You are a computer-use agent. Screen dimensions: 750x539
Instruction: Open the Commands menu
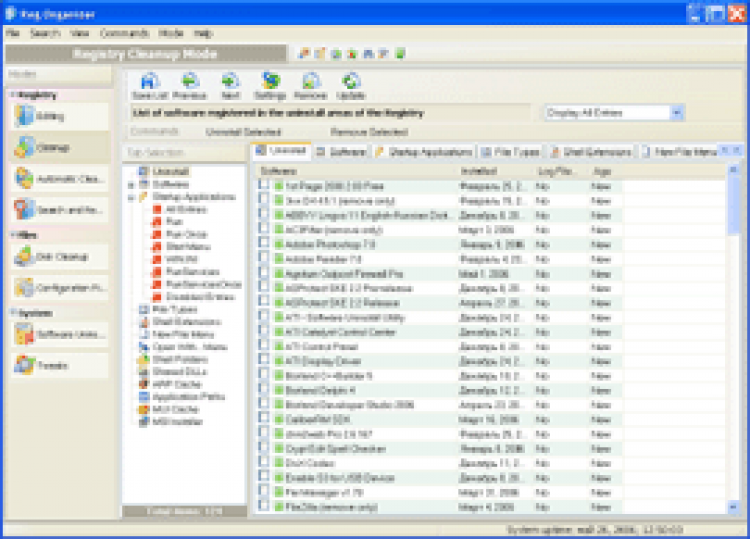coord(124,33)
